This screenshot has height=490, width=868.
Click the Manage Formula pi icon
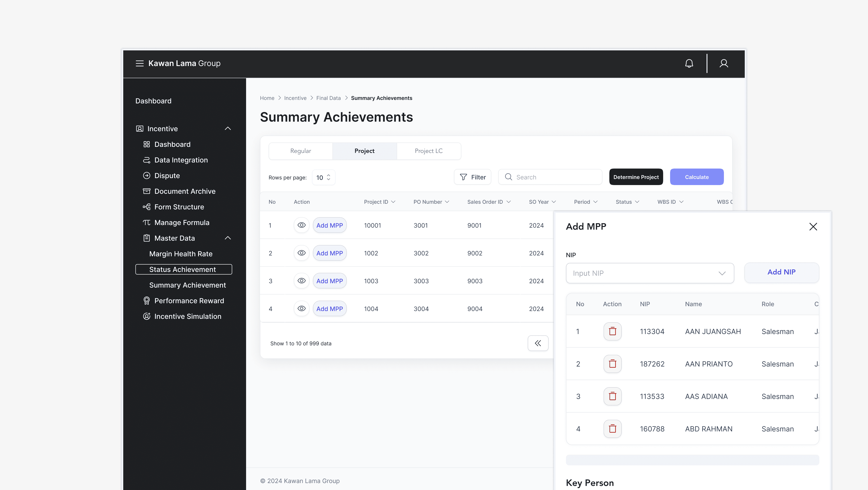click(146, 223)
